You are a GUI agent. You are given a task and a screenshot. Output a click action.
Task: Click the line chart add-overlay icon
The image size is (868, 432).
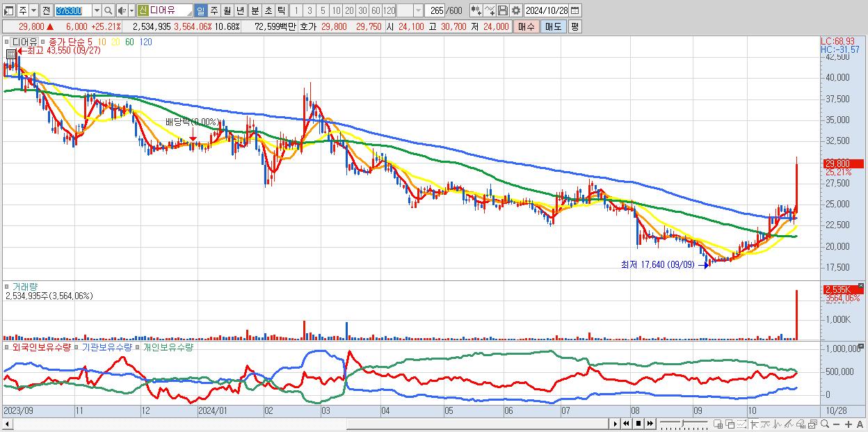click(490, 11)
